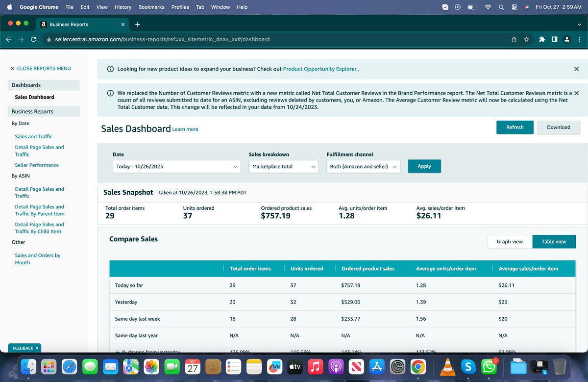Click the Apply button
Viewport: 588px width, 382px height.
(x=424, y=166)
